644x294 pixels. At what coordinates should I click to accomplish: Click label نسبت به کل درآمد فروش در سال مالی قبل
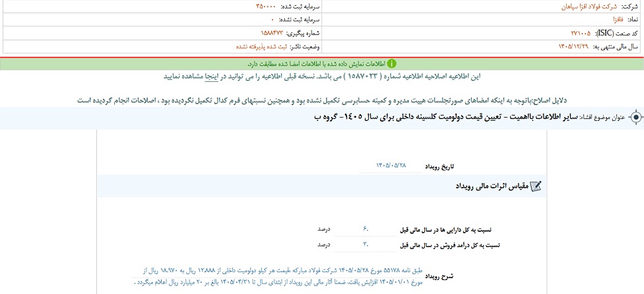[x=451, y=246]
